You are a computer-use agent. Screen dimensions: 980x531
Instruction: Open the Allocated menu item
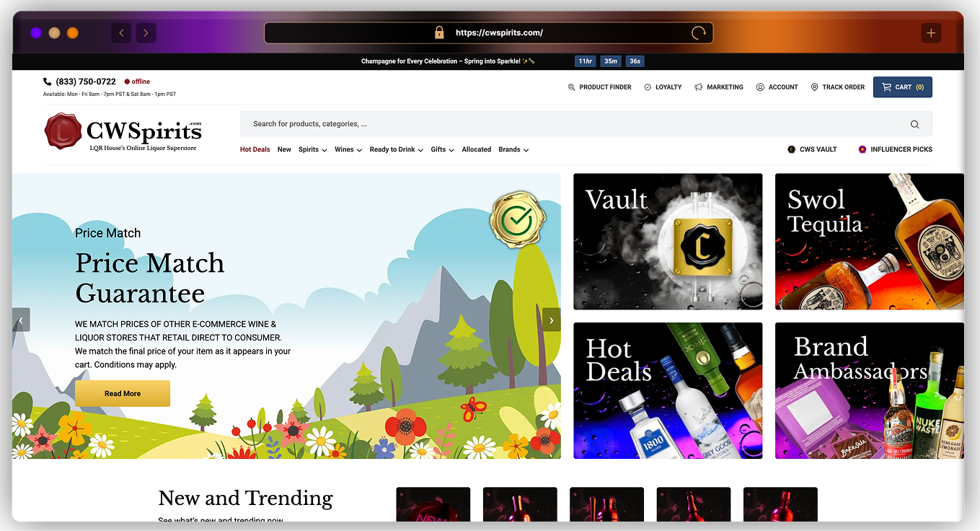[x=476, y=149]
